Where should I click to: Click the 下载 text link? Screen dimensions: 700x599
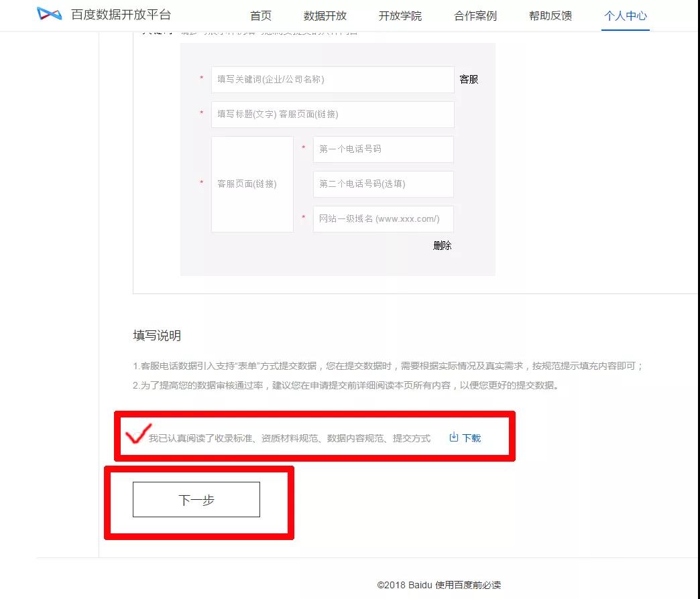471,438
